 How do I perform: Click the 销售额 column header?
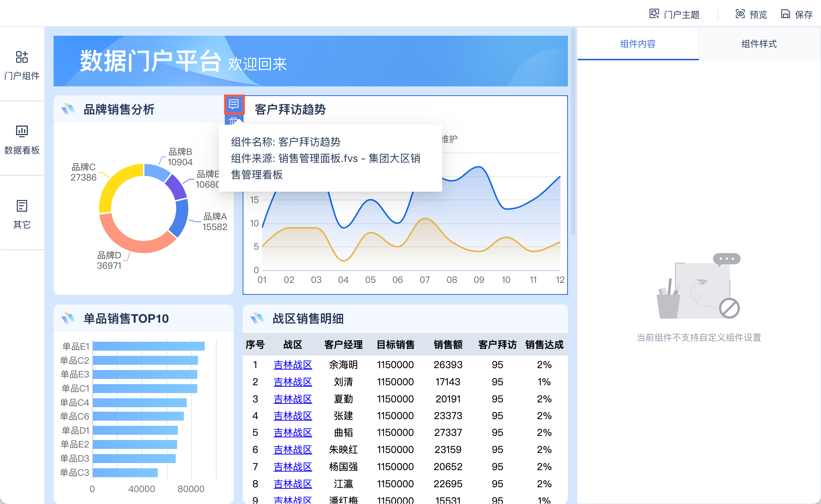pos(448,345)
